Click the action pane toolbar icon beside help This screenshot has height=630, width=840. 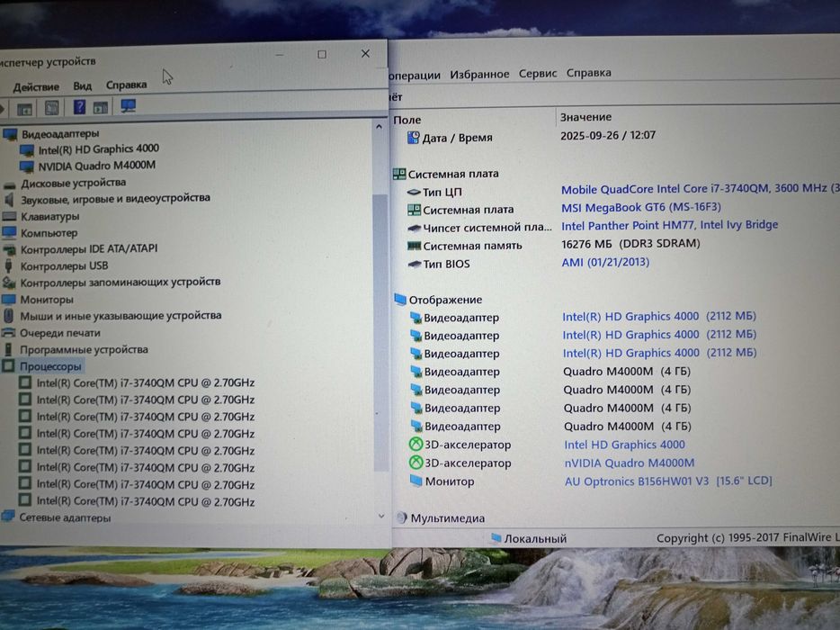pyautogui.click(x=101, y=107)
